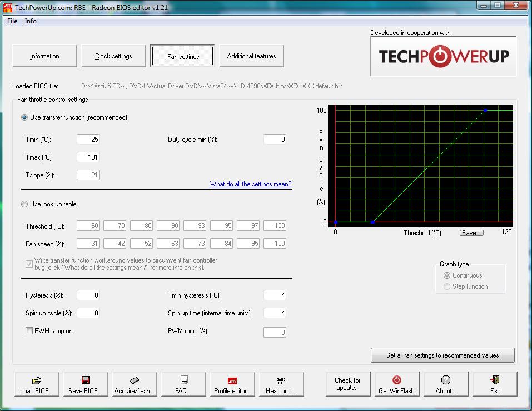This screenshot has height=411, width=532.
Task: Click the Spin up time field
Action: click(275, 313)
